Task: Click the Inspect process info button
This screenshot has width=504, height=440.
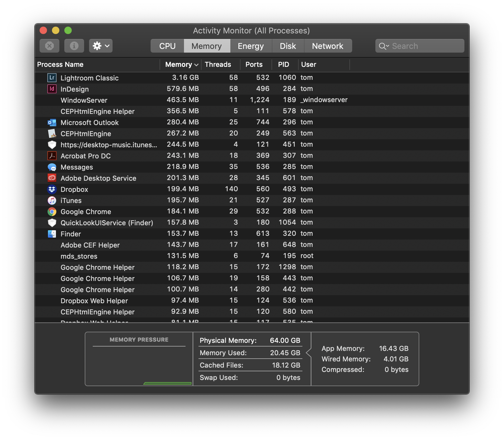Action: click(x=74, y=46)
